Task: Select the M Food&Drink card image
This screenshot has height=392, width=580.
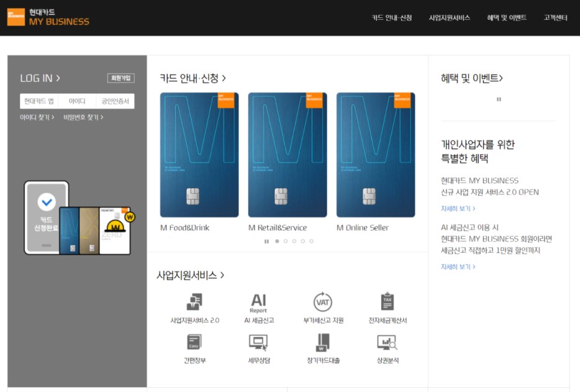Action: tap(199, 155)
